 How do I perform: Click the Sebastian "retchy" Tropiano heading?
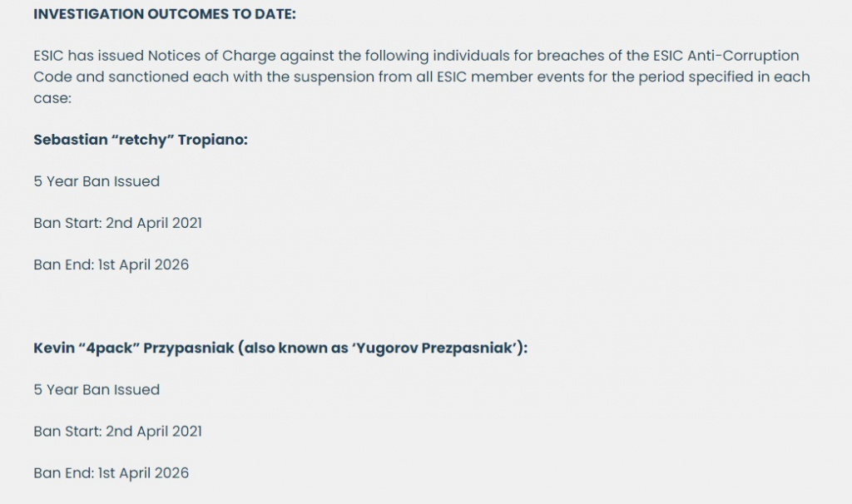pos(141,140)
